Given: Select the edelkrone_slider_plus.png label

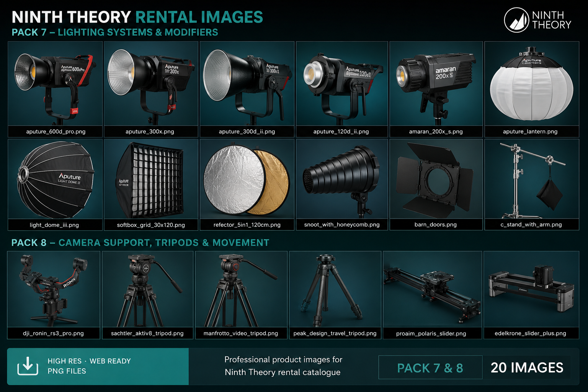Looking at the screenshot, I should (530, 333).
